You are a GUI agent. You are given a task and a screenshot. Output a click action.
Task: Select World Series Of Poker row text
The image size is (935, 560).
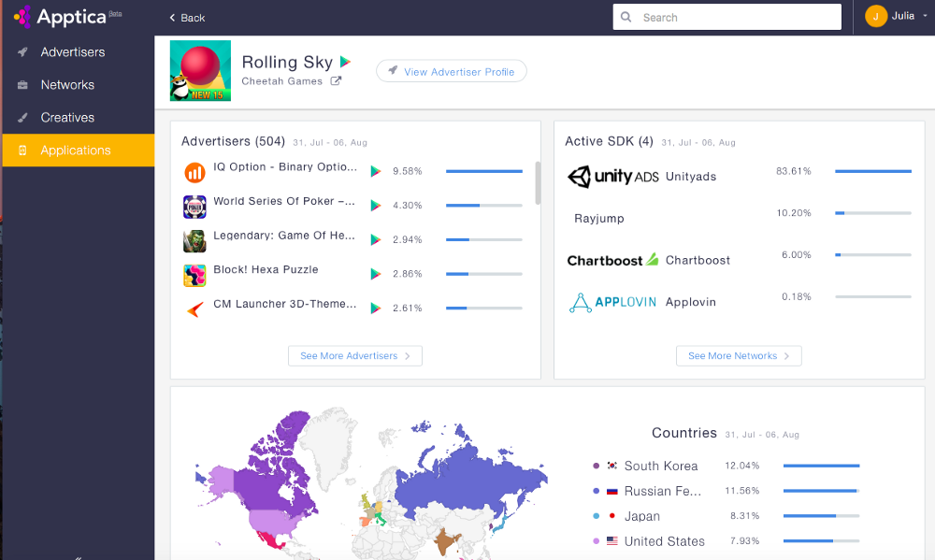[x=284, y=201]
